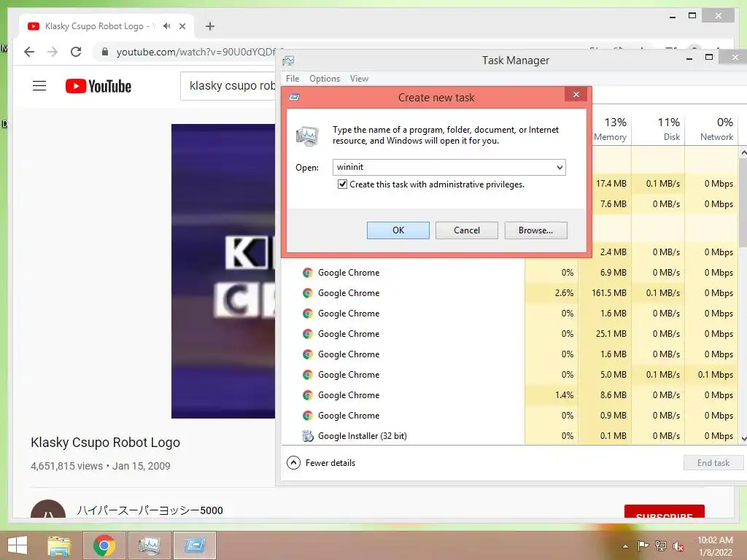This screenshot has height=560, width=747.
Task: Open Action Center flag icon
Action: point(643,545)
